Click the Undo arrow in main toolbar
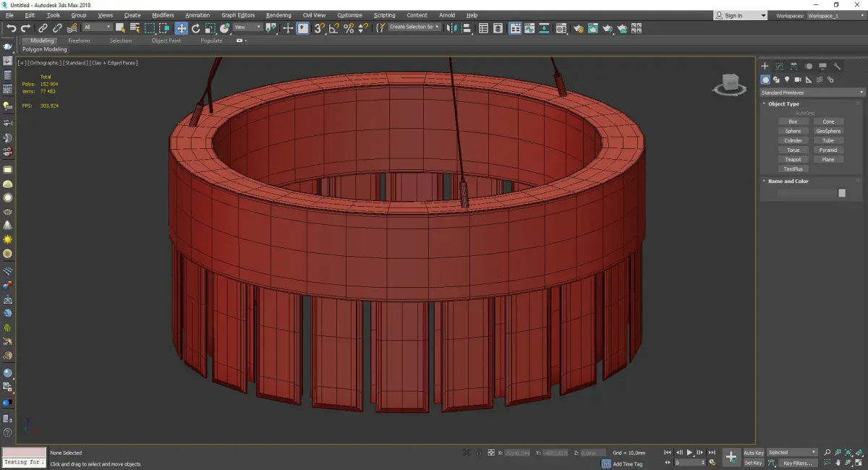 [12, 28]
